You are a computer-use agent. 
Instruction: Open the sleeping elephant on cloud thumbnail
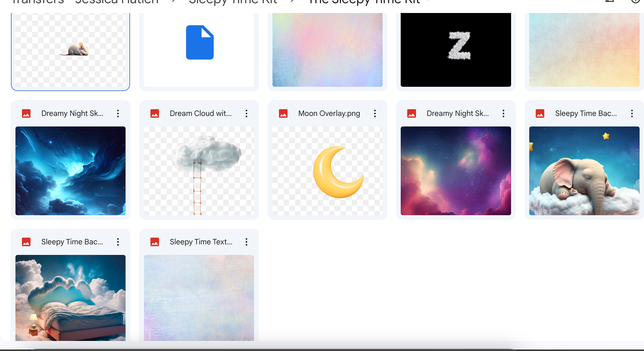coord(584,171)
